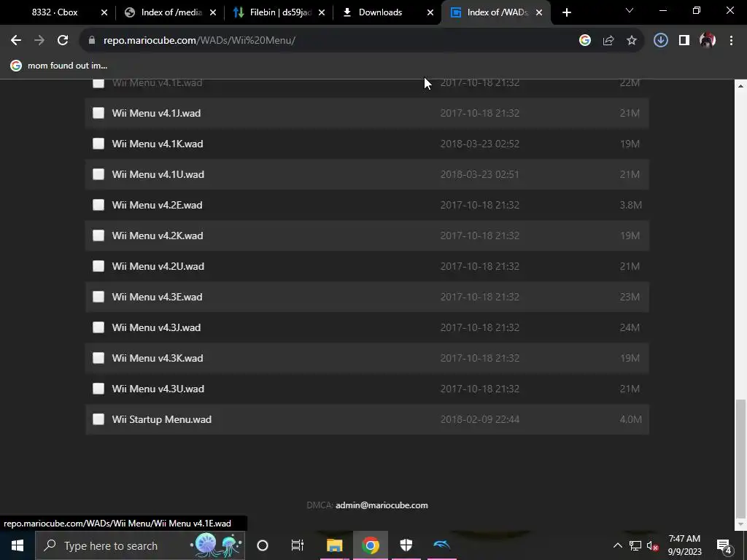The image size is (747, 560).
Task: Close the Index of /media tab
Action: [213, 13]
